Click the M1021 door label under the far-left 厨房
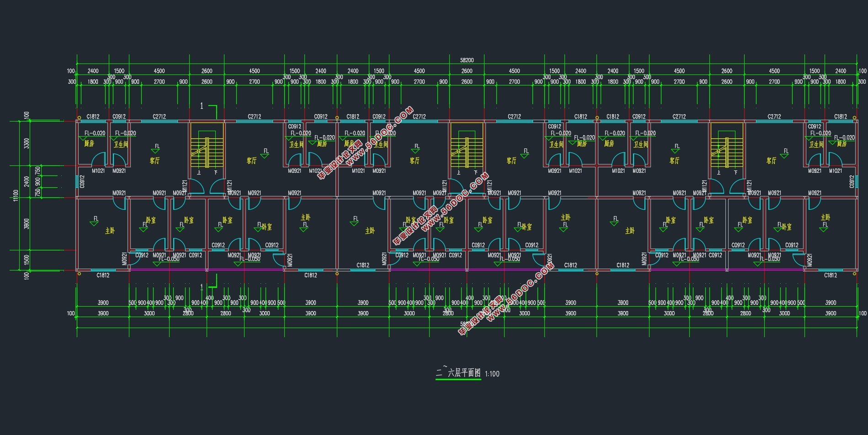Image resolution: width=868 pixels, height=435 pixels. coord(98,171)
